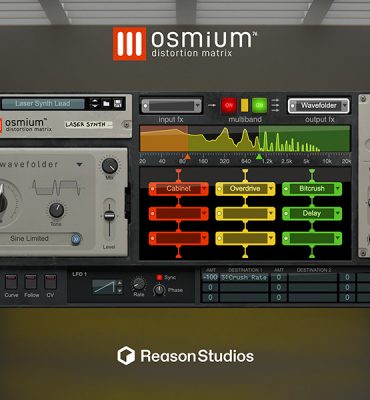Click the yellow band bottom output pin
Screen dimensions: 370x400
click(x=245, y=256)
